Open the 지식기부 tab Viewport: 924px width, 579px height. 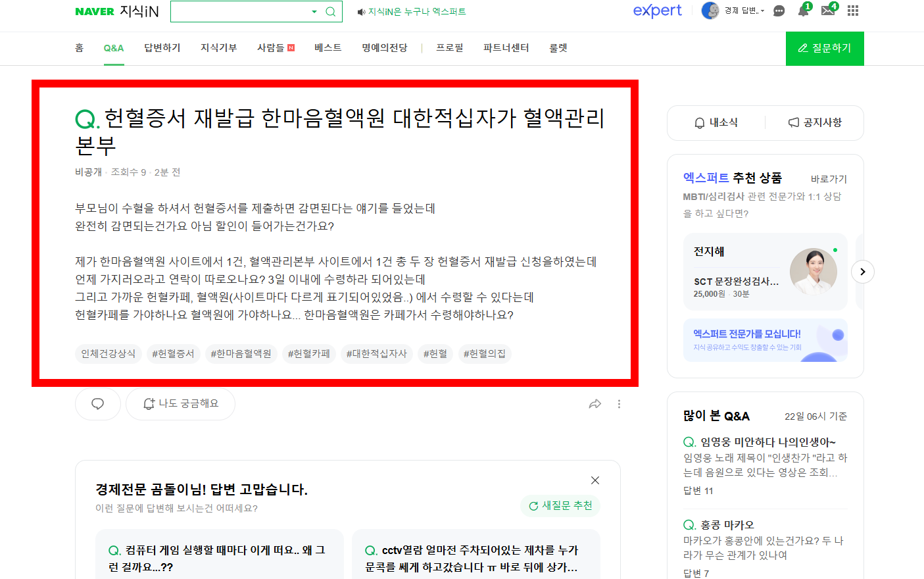(219, 48)
